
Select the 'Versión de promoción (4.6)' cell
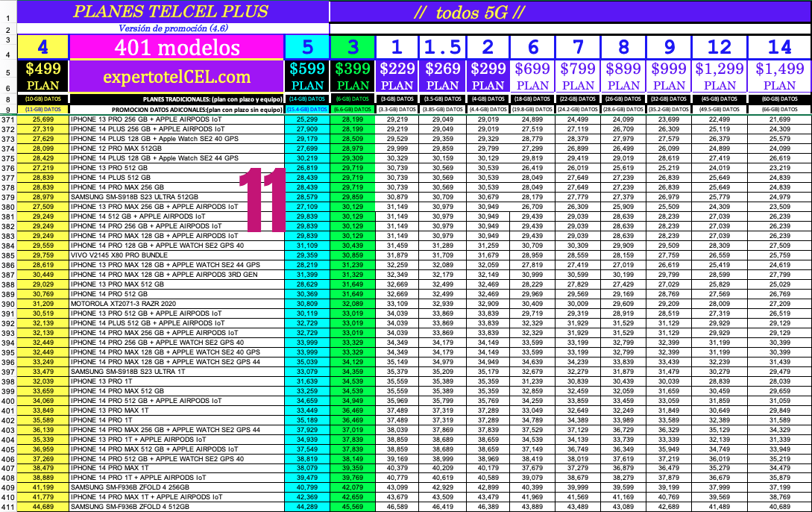pos(173,28)
